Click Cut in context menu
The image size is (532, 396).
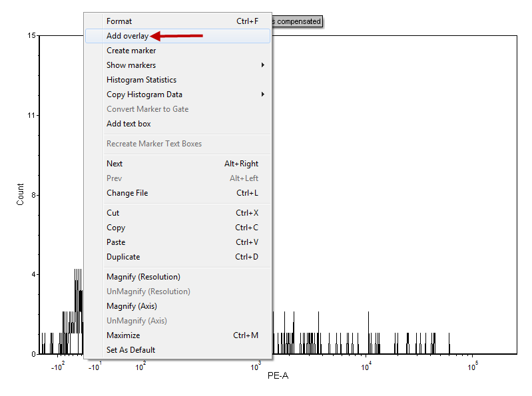tap(113, 213)
